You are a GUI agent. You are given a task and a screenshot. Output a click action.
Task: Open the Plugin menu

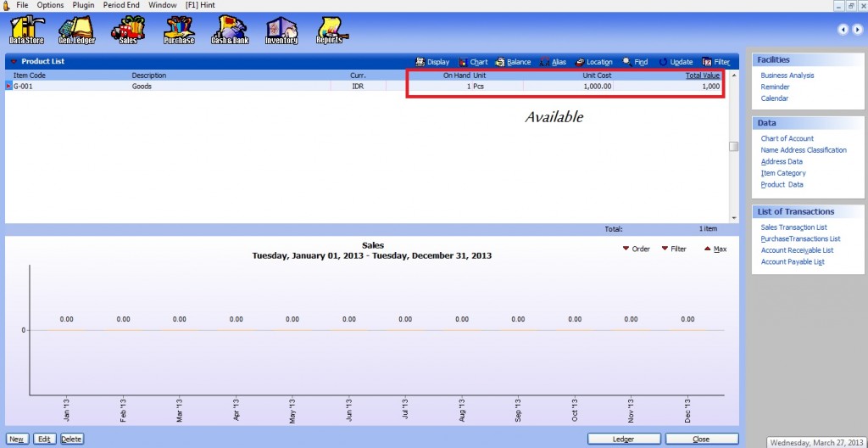tap(83, 5)
